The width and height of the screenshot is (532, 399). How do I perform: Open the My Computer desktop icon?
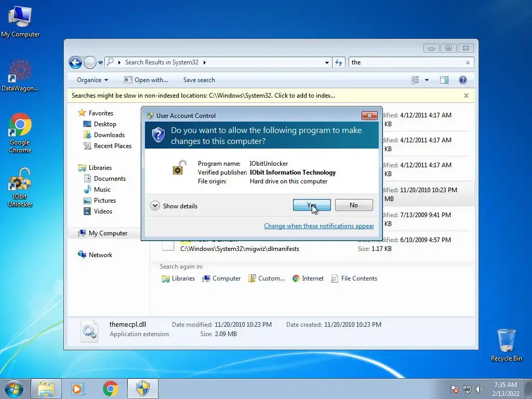[x=20, y=21]
